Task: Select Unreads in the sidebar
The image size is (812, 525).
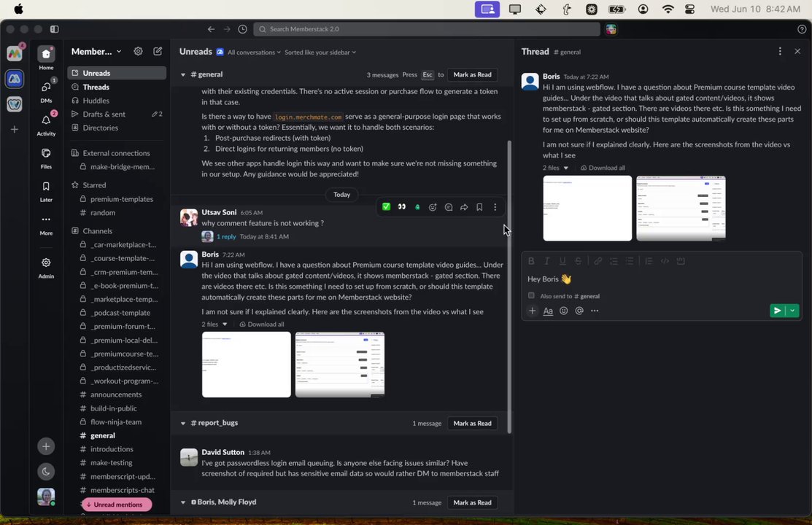Action: 117,73
